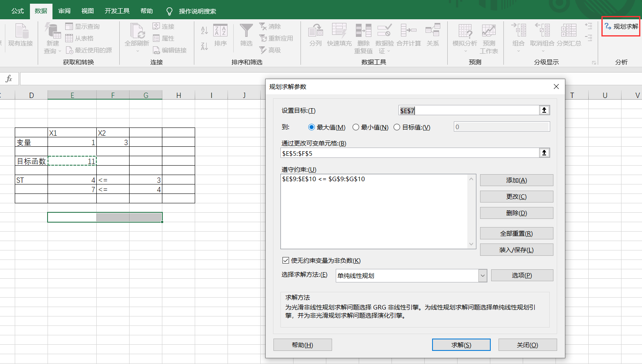Screen dimensions: 642x364
Task: Click the 全部刷新 refresh all icon
Action: 137,31
